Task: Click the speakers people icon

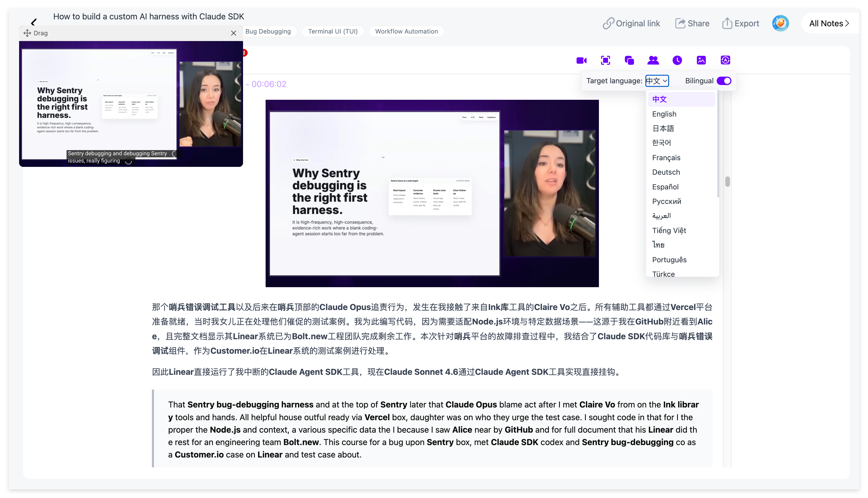Action: tap(653, 60)
